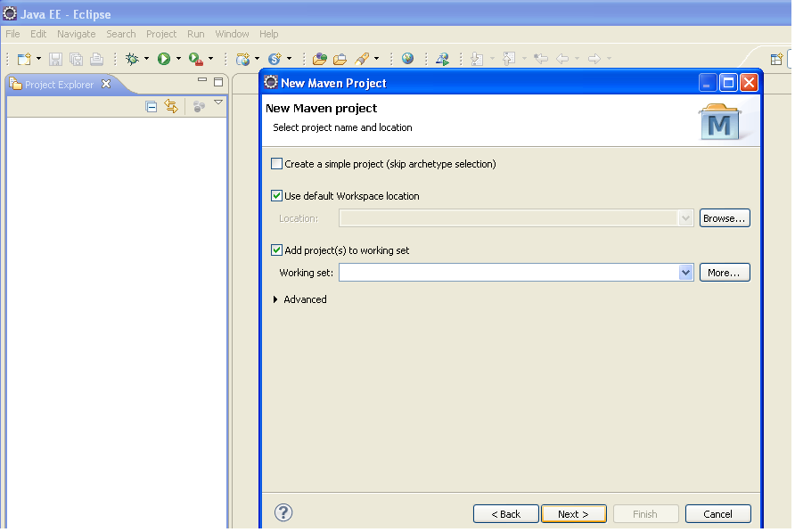Open the Navigate menu
Screen dimensions: 795x532
pos(76,34)
